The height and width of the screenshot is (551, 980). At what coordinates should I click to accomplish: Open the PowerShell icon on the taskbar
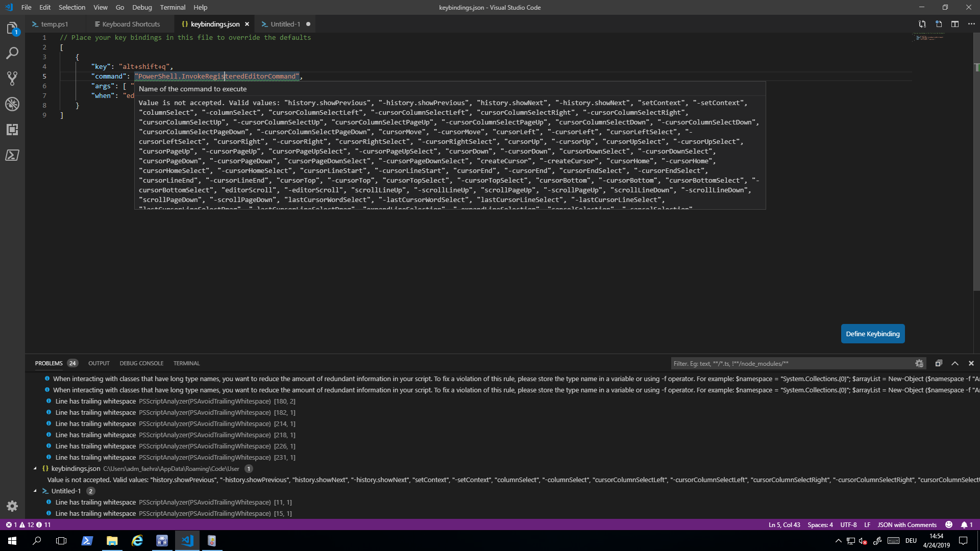tap(87, 540)
